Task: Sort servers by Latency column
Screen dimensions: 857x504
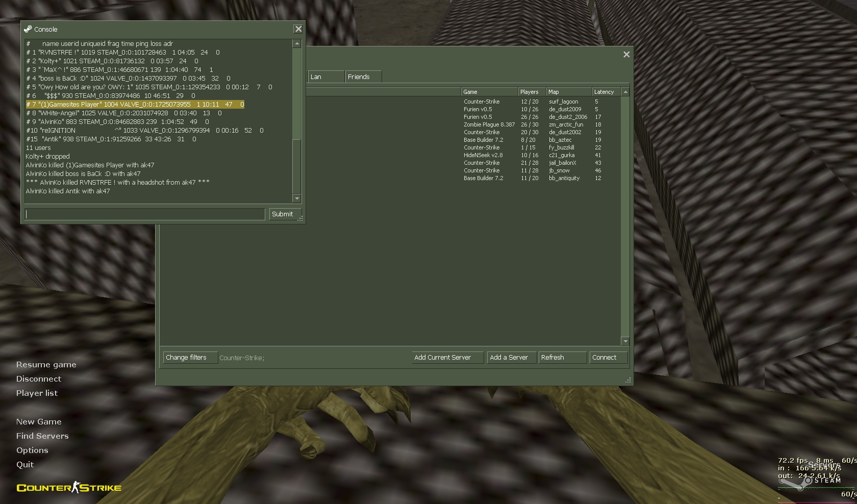Action: tap(606, 92)
